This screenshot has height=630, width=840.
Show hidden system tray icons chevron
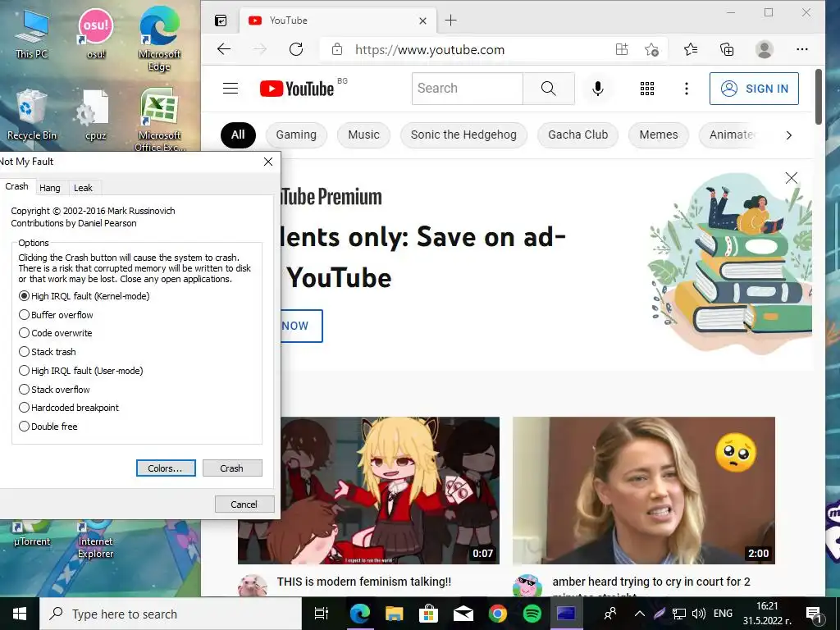(640, 614)
